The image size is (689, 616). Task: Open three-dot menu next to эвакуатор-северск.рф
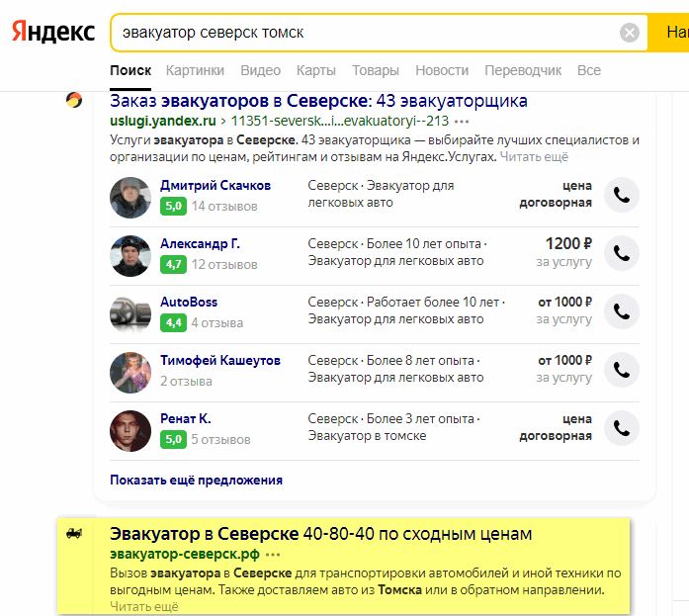(x=273, y=555)
